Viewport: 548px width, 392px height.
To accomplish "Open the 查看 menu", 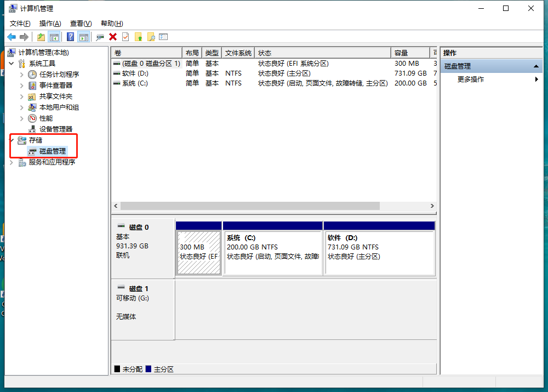I will click(80, 23).
